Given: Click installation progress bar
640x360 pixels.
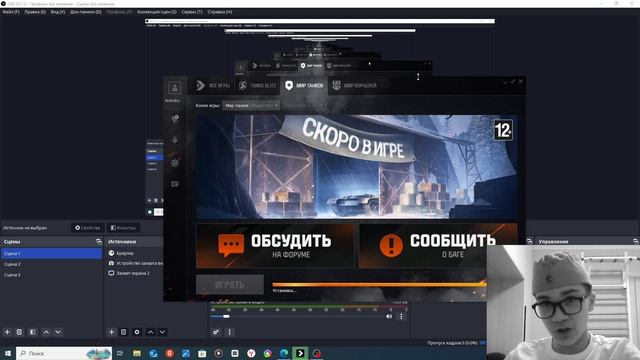Looking at the screenshot, I should (379, 284).
